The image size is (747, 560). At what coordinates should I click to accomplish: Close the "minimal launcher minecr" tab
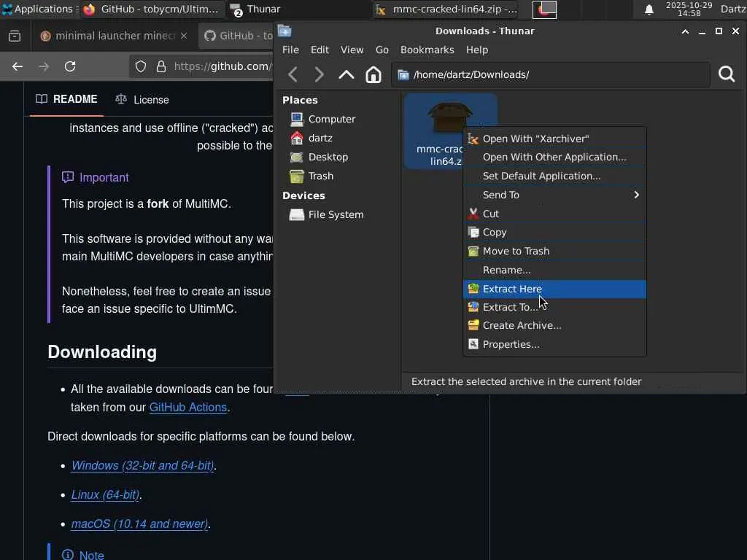184,36
